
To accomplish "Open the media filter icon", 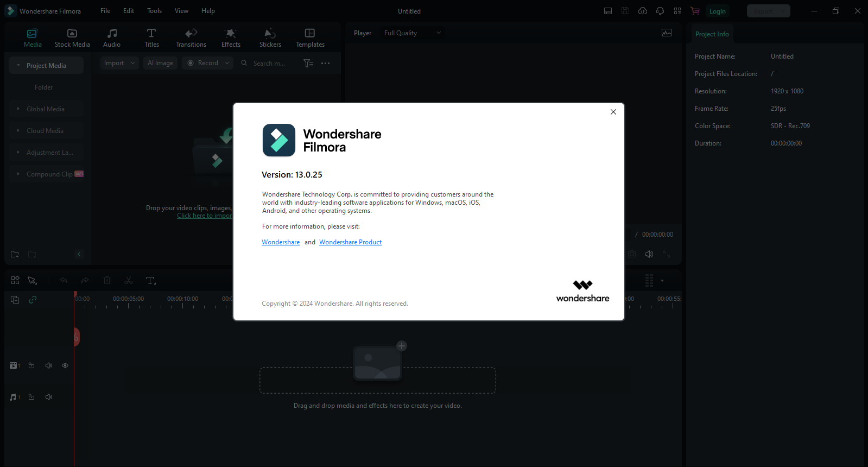I will point(308,63).
